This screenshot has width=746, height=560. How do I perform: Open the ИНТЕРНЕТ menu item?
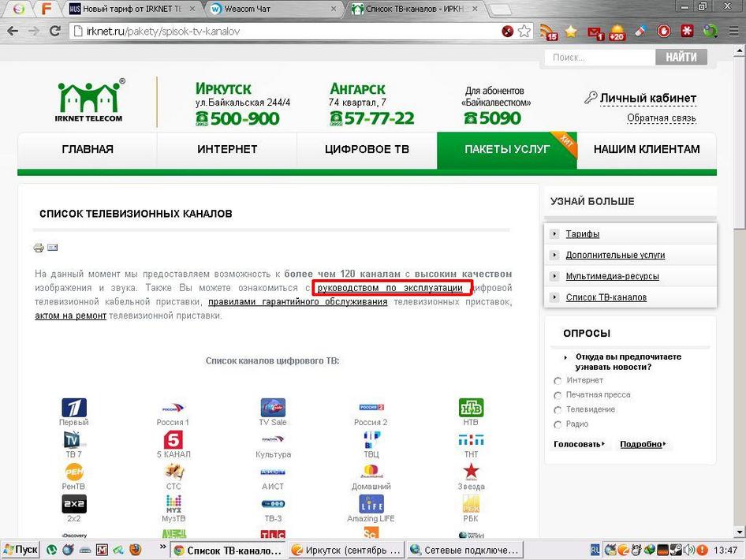pos(227,149)
